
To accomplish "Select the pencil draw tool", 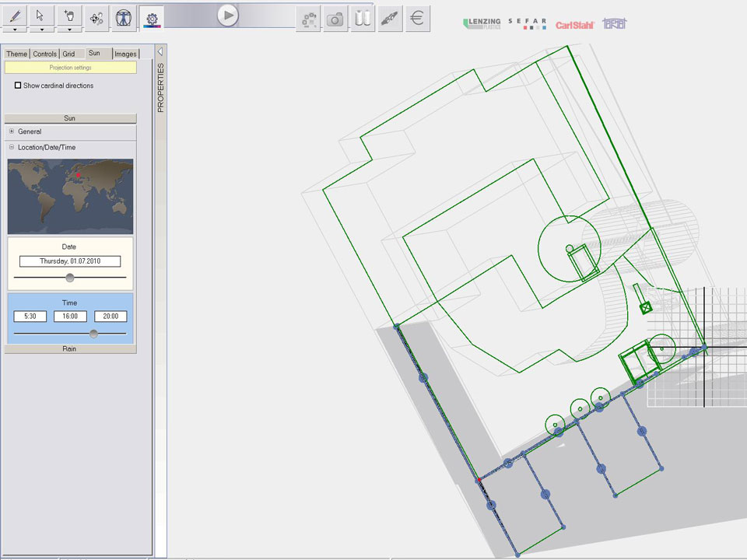I will [15, 15].
